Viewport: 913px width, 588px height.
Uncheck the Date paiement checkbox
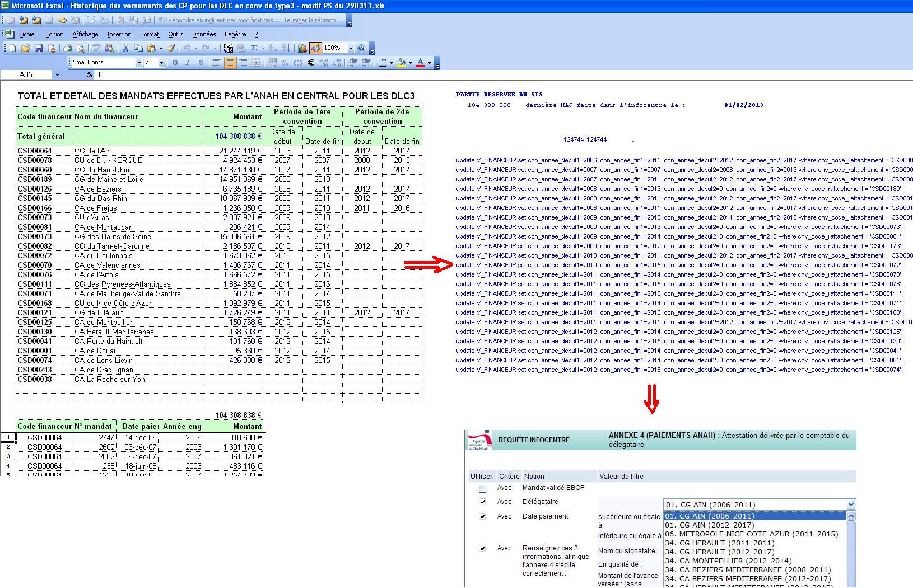pos(482,516)
